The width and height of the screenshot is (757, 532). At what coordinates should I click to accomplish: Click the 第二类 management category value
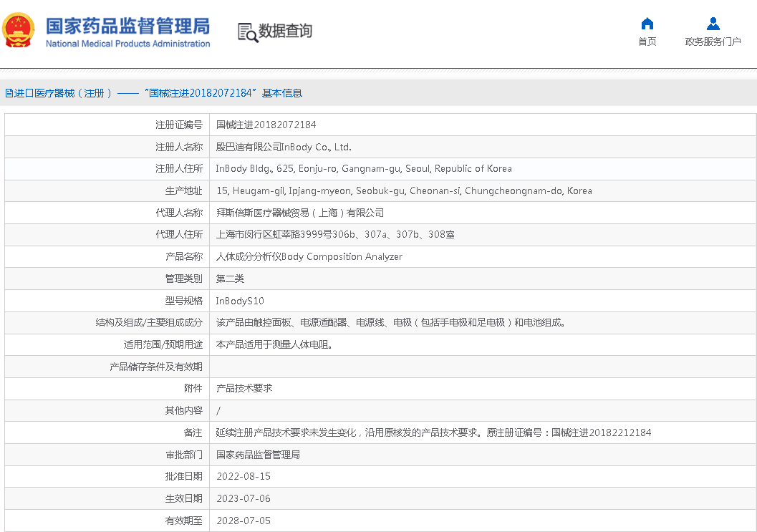coord(230,279)
